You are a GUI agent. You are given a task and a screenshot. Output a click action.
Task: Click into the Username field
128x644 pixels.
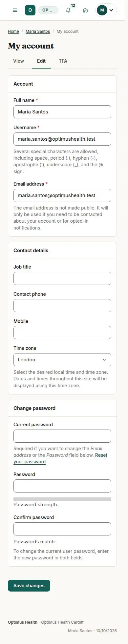pyautogui.click(x=62, y=139)
